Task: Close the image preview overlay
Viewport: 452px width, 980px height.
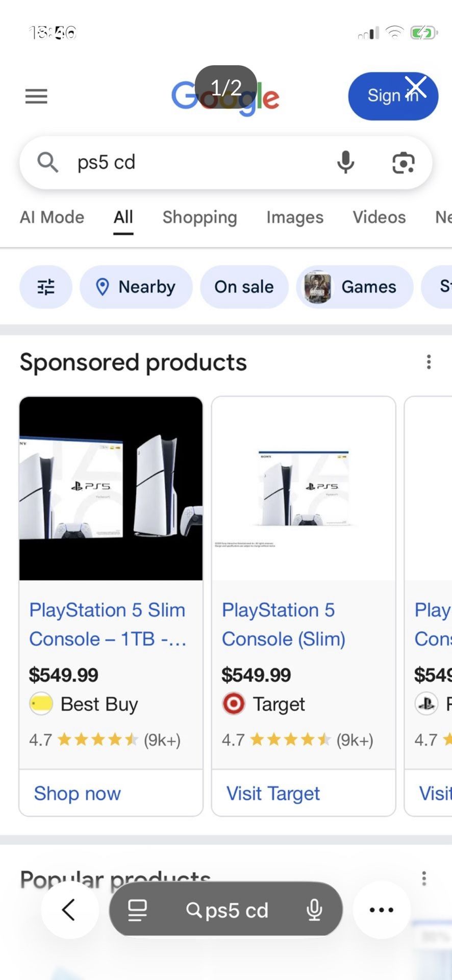Action: 416,87
